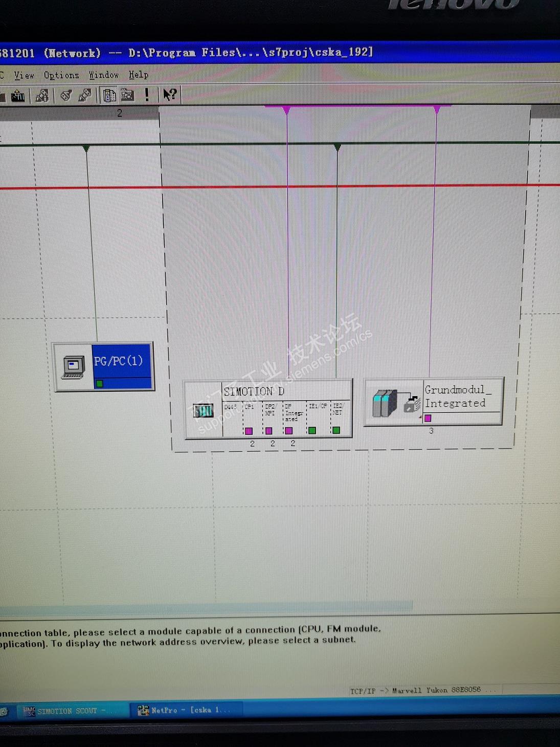The height and width of the screenshot is (747, 560).
Task: Activate the What's This help pointer
Action: tap(169, 95)
